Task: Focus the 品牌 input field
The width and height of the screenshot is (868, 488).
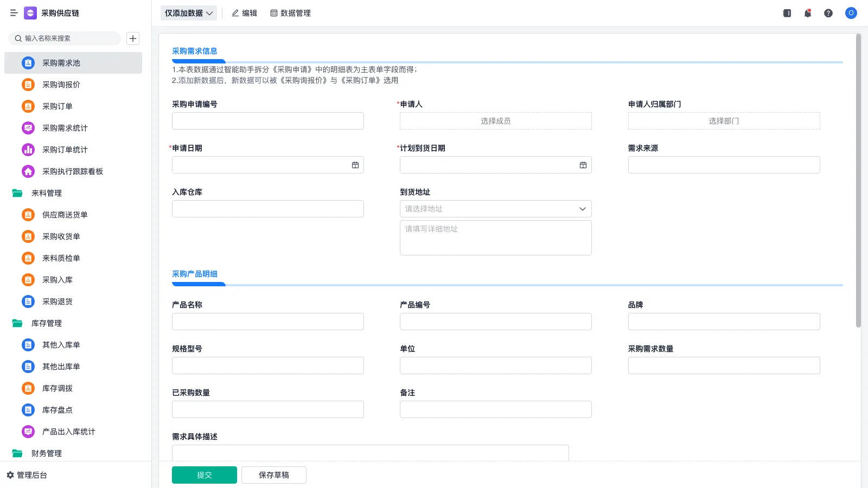Action: pyautogui.click(x=724, y=322)
